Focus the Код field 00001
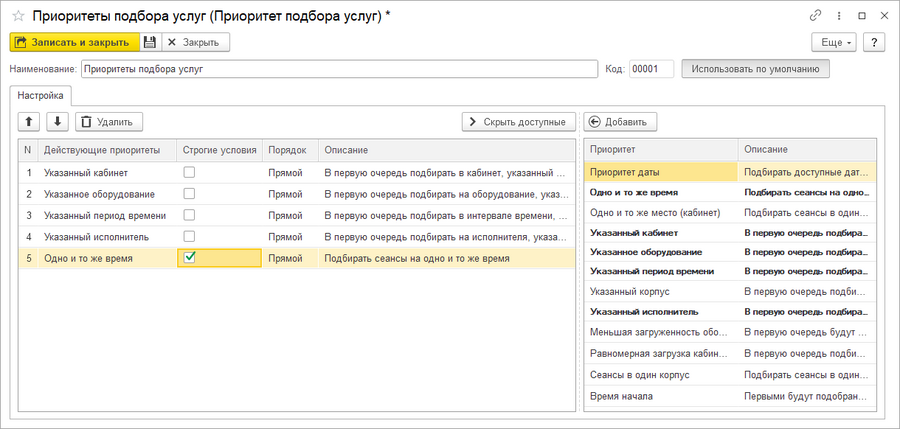900x429 pixels. 651,69
